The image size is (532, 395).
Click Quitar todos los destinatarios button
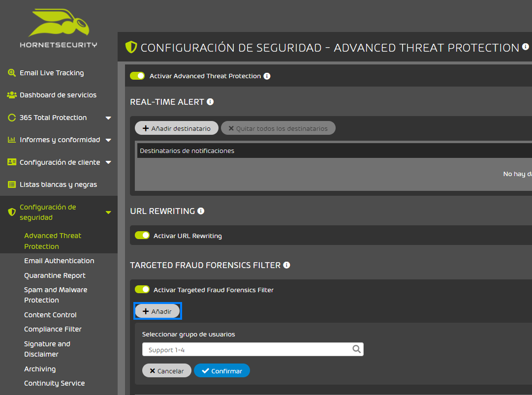tap(278, 128)
